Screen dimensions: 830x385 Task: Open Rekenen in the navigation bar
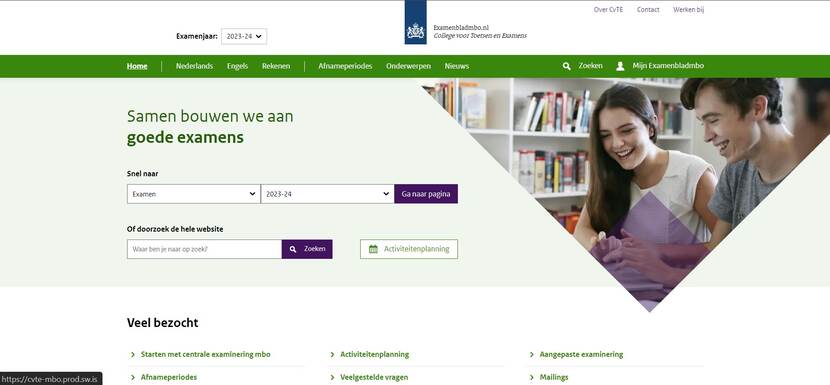pyautogui.click(x=276, y=66)
